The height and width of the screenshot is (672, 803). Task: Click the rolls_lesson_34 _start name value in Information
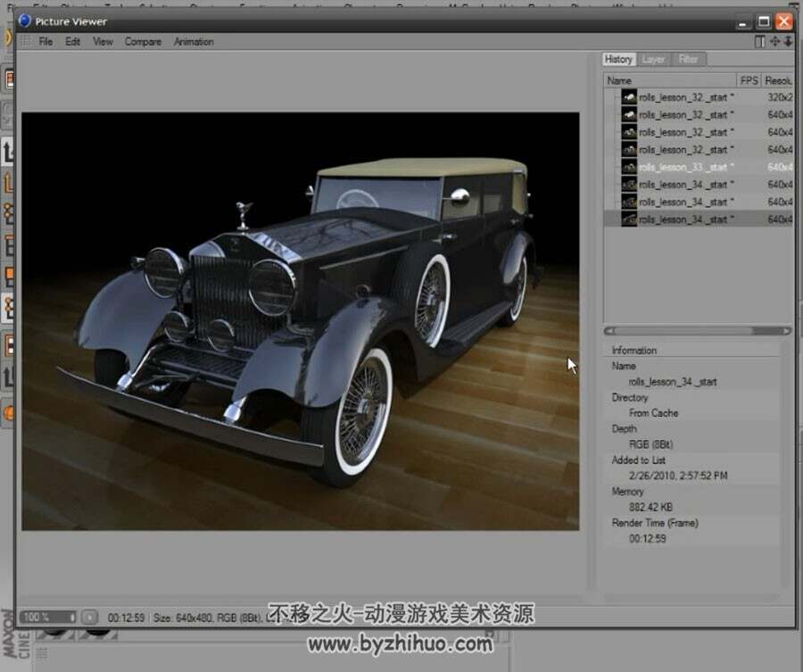pos(673,382)
